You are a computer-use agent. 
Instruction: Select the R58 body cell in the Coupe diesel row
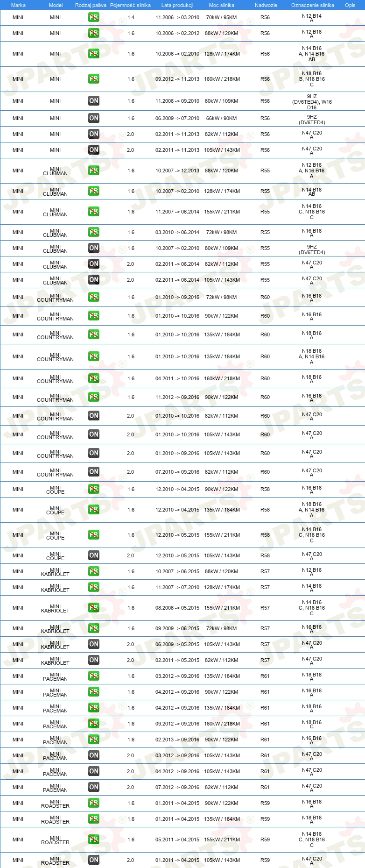pos(265,555)
